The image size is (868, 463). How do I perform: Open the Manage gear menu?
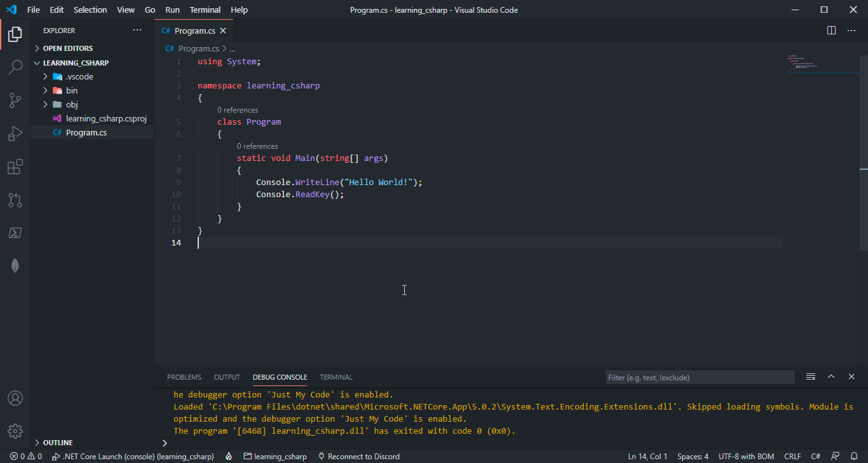point(15,431)
